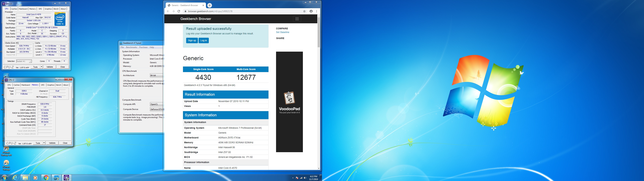Open SPD tab in lower CPU-Z window

coord(43,85)
